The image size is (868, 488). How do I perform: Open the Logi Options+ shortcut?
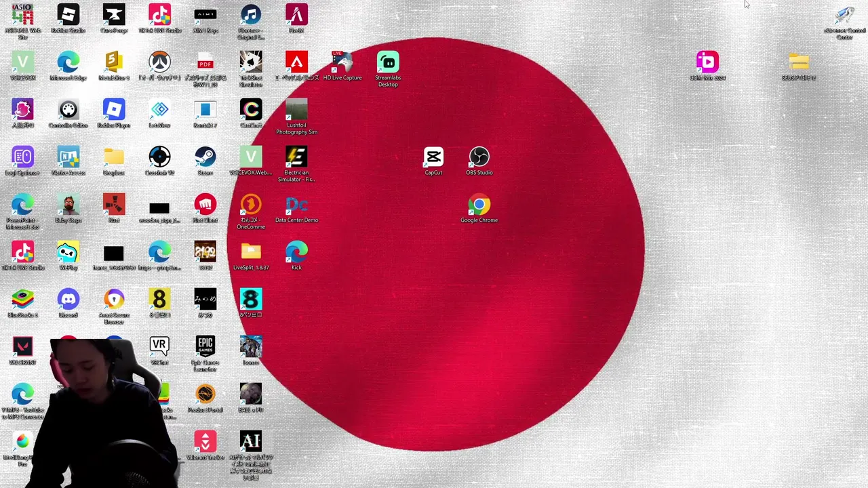22,161
